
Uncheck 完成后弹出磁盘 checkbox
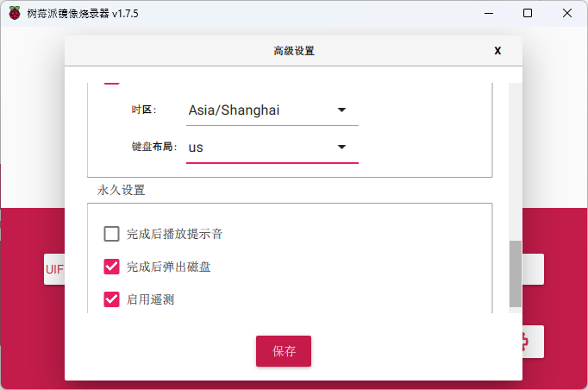pos(111,267)
